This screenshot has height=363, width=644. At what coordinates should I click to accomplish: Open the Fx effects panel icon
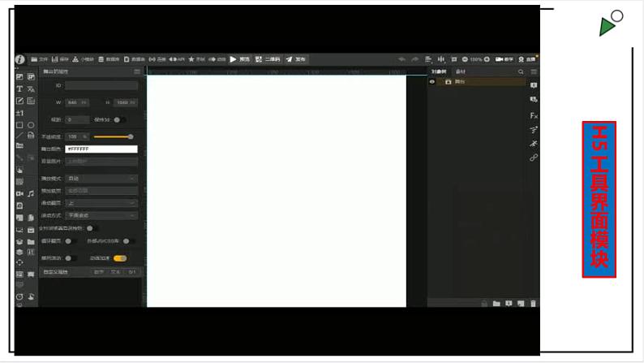[x=533, y=115]
